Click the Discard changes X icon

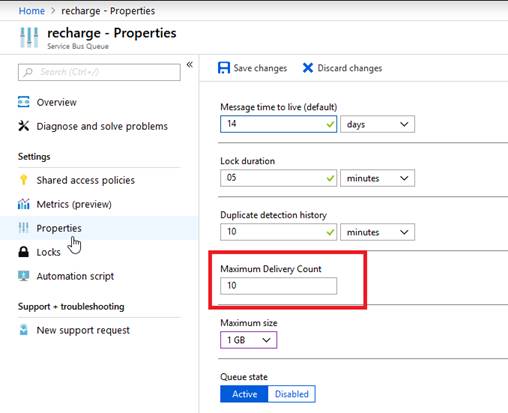(308, 68)
